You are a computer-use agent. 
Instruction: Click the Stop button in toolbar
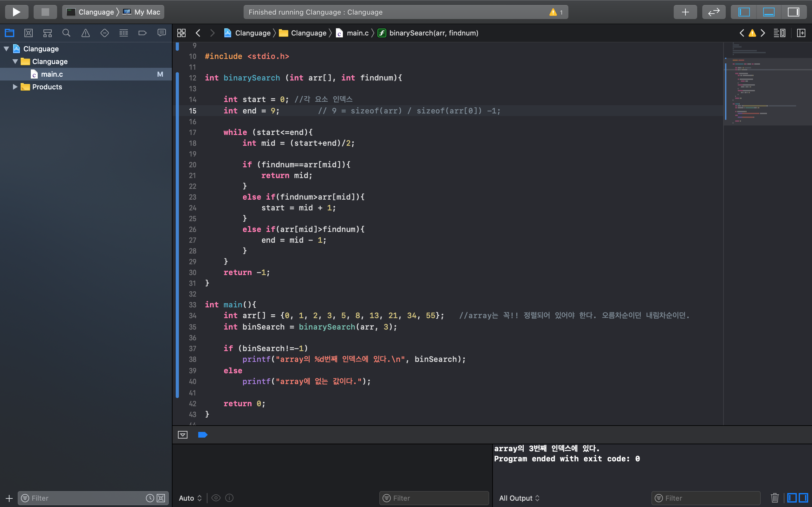coord(45,12)
